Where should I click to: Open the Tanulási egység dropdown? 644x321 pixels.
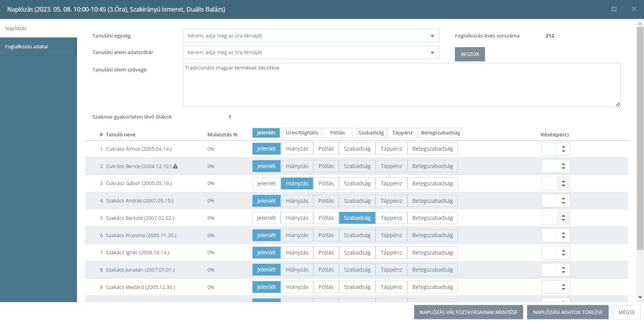432,36
